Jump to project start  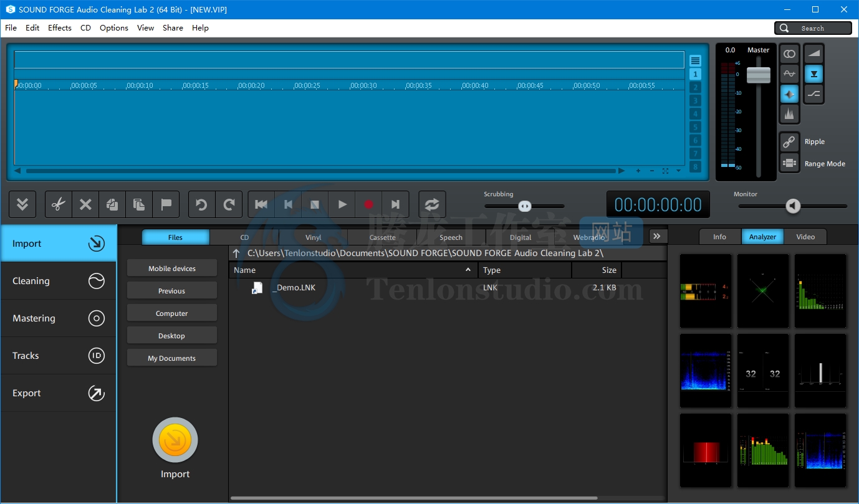pyautogui.click(x=261, y=204)
